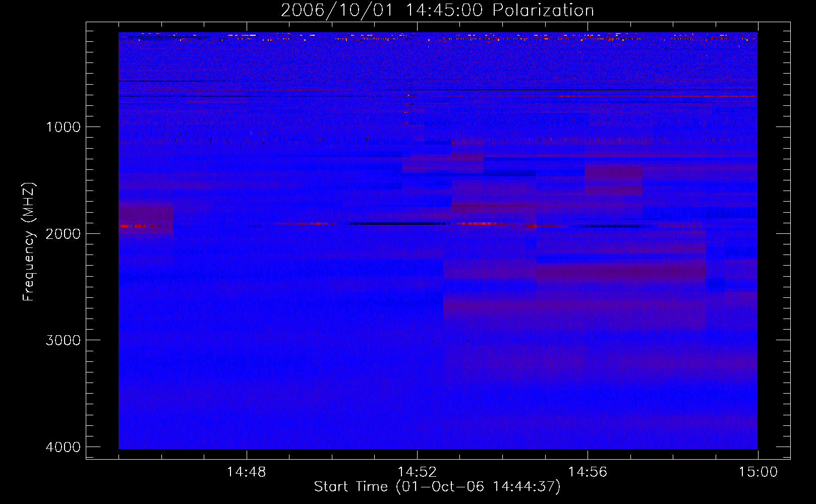Click the "Start Time (01-Oct-06 14:44:37)" label
This screenshot has width=816, height=504.
coord(437,487)
